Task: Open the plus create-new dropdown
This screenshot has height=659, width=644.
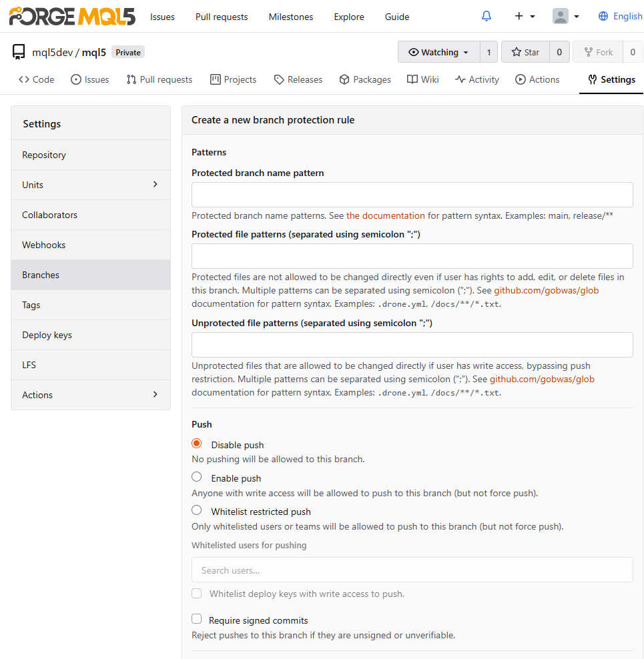Action: click(525, 17)
